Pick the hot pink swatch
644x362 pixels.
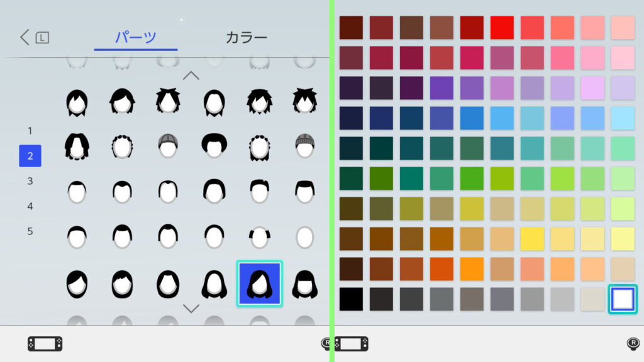pyautogui.click(x=562, y=58)
